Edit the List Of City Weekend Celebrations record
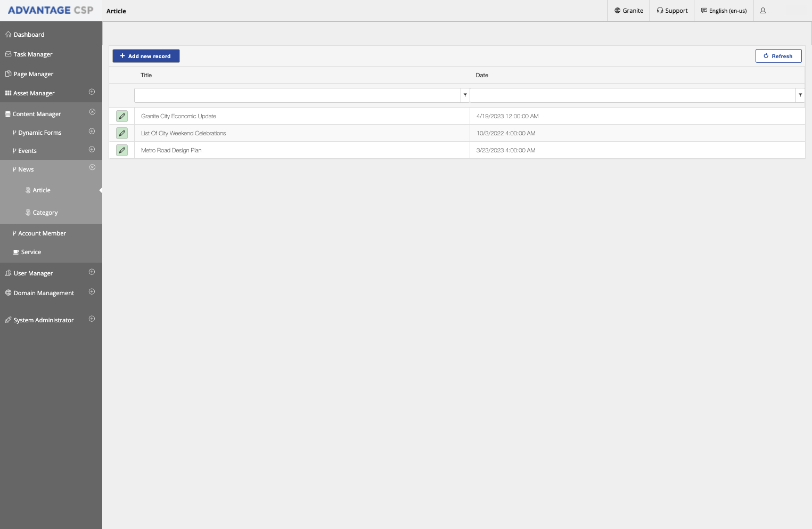The height and width of the screenshot is (529, 812). click(122, 133)
